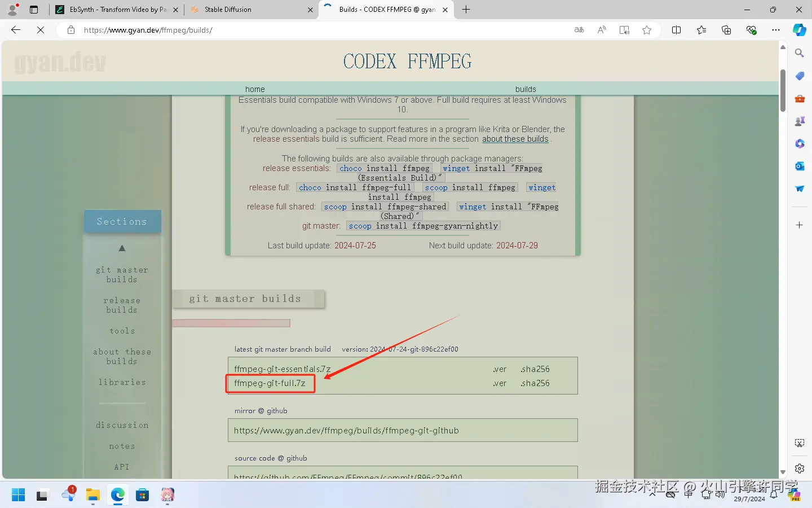Image resolution: width=812 pixels, height=508 pixels.
Task: Open the sidebar games chess icon
Action: pyautogui.click(x=800, y=121)
